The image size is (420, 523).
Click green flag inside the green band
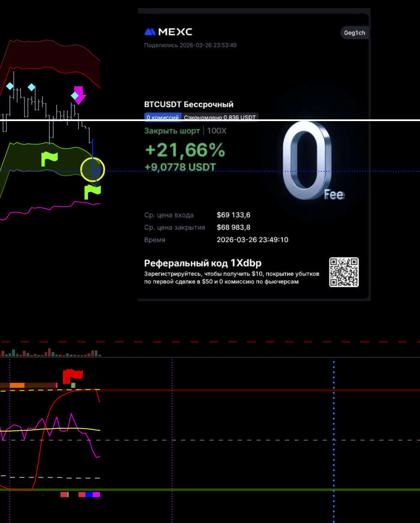(48, 158)
